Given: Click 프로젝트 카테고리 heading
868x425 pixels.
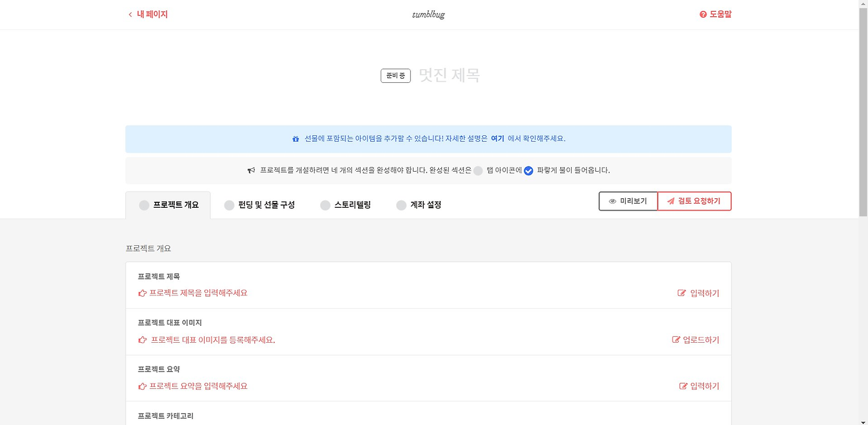Looking at the screenshot, I should point(165,415).
